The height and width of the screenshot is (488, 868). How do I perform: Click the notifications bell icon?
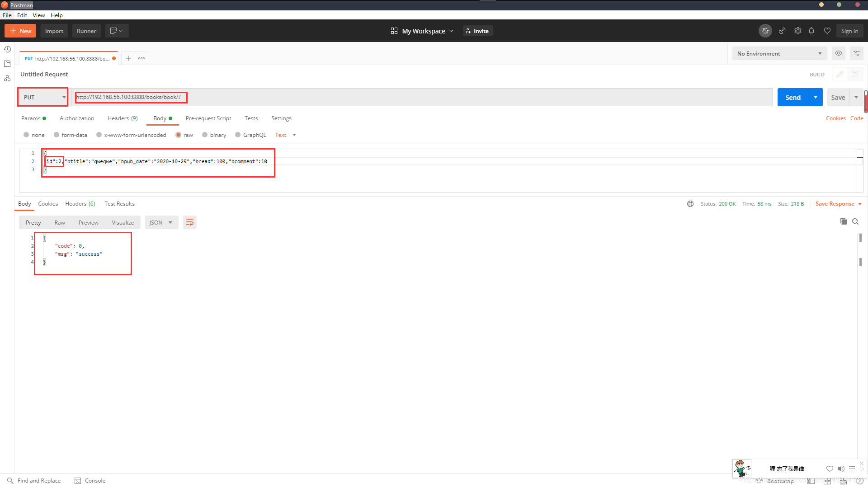tap(812, 31)
